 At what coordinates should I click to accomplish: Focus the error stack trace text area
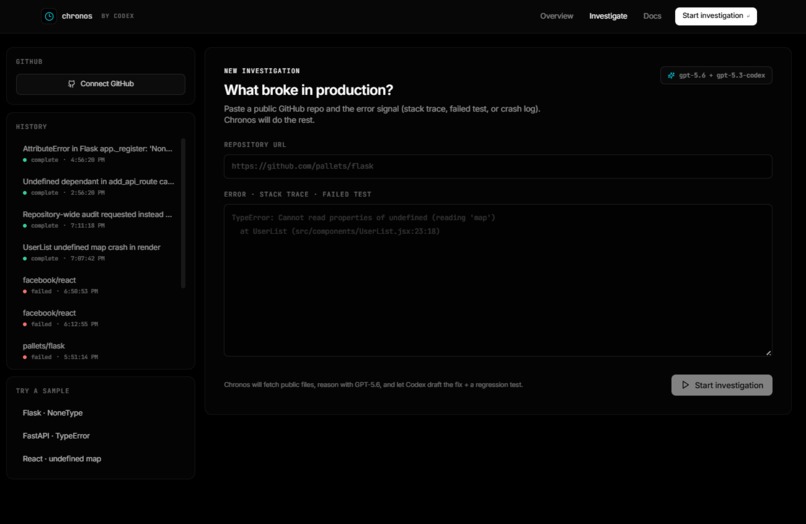(498, 280)
